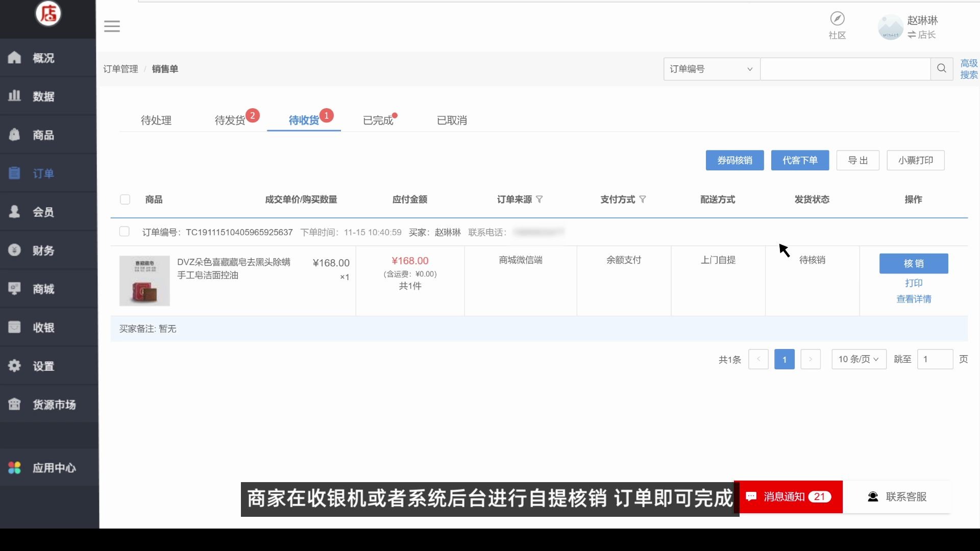Open 设置 settings from the sidebar

(x=43, y=366)
